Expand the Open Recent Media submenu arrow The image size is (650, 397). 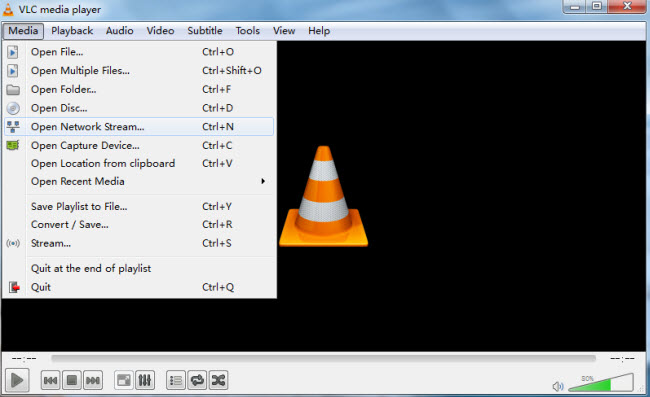pyautogui.click(x=263, y=181)
